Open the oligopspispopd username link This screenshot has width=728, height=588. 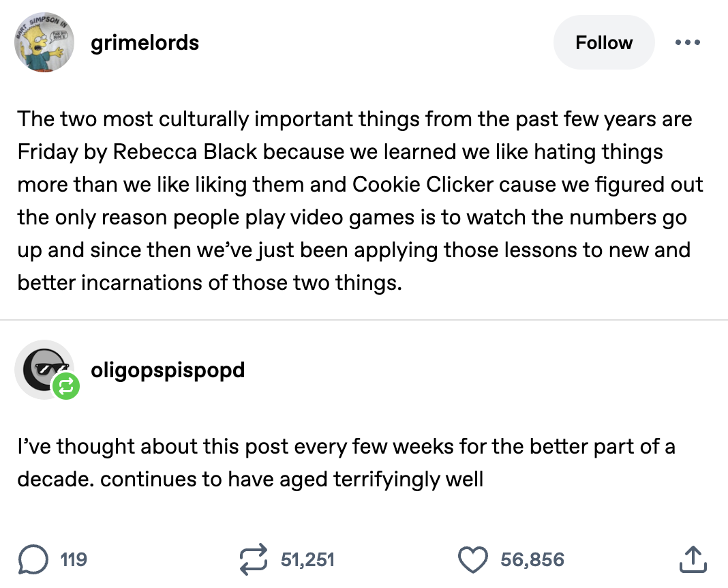click(168, 370)
